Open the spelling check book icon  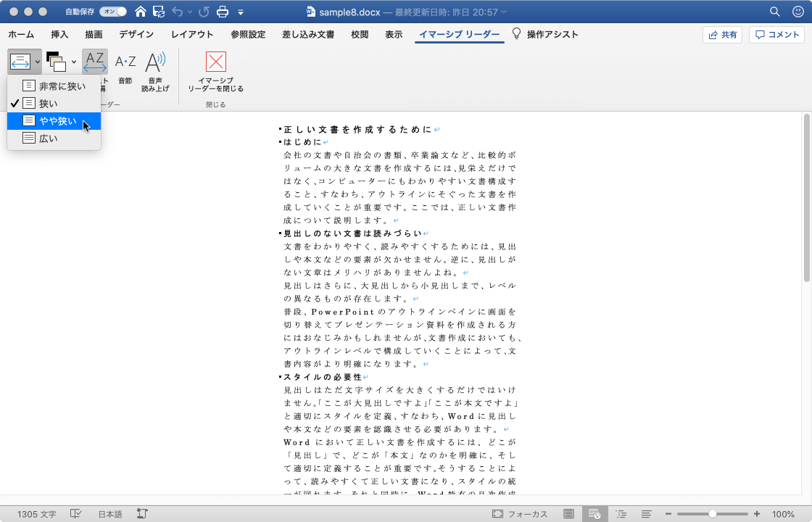click(x=76, y=514)
